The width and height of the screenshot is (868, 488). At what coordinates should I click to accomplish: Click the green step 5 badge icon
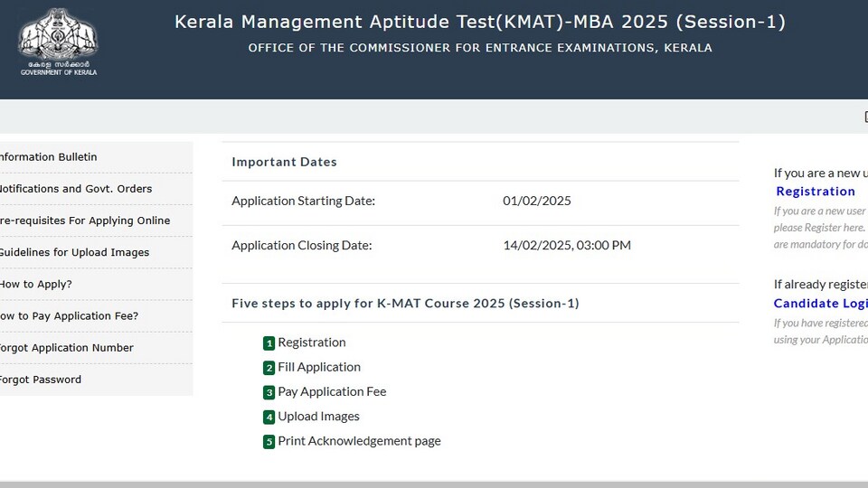click(x=269, y=442)
